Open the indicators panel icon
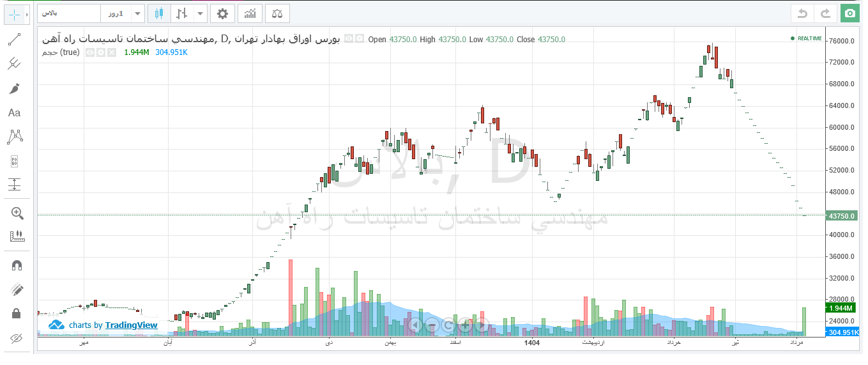This screenshot has height=365, width=868. [251, 13]
